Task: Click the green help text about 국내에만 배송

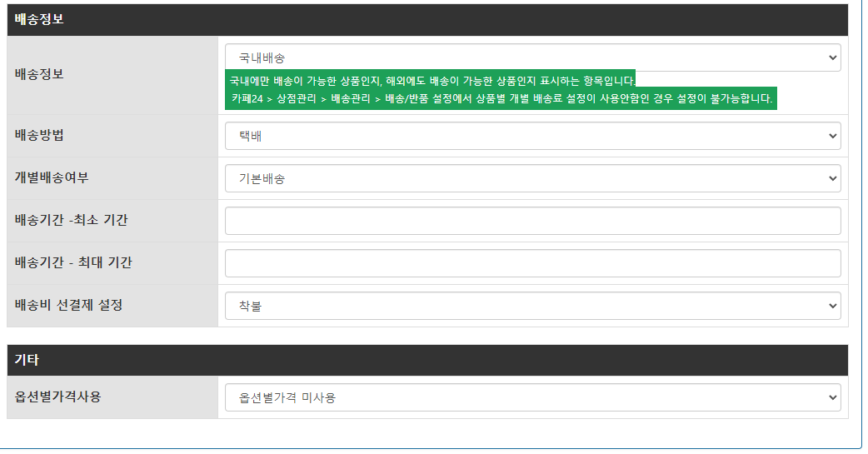Action: 431,80
